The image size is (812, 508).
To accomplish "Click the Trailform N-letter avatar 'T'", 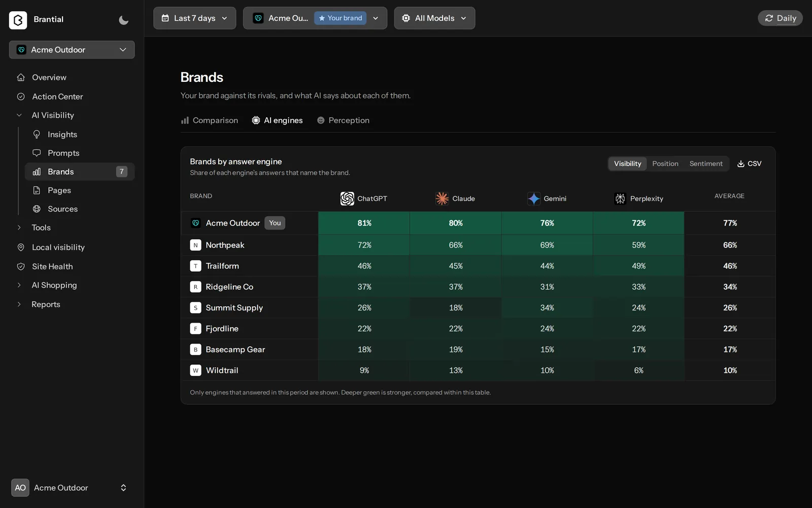I will point(195,266).
